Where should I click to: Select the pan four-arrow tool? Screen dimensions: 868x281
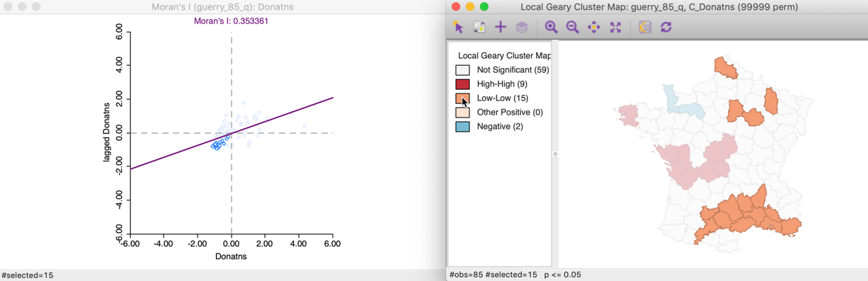(593, 27)
